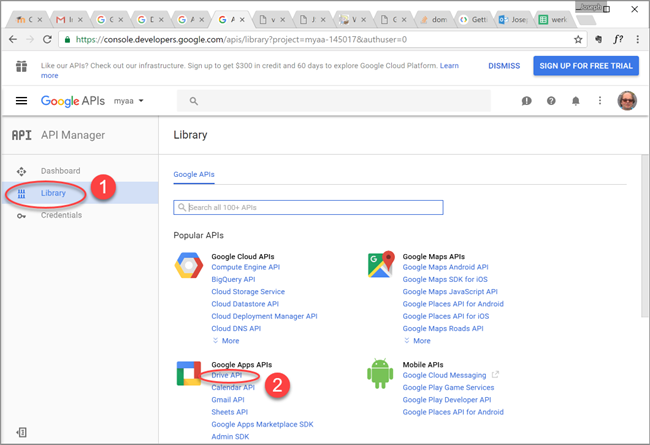Open Google Maps JavaScript API link
The image size is (650, 445).
[450, 292]
